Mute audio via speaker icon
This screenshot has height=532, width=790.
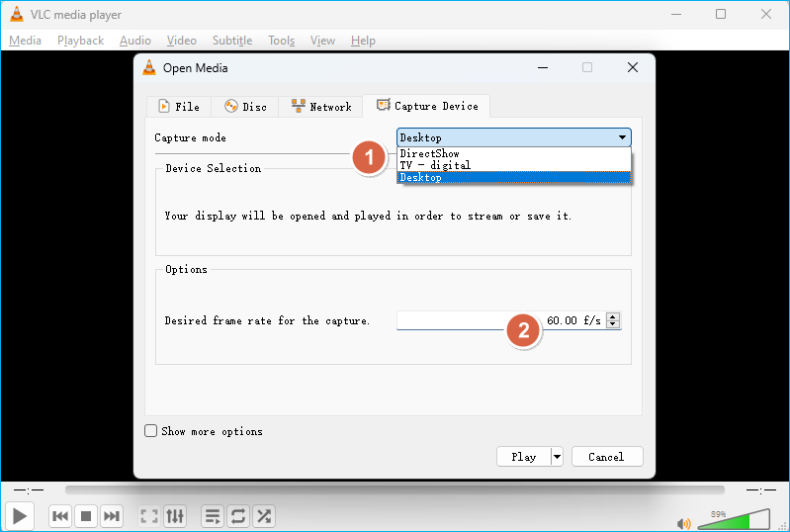(x=683, y=524)
